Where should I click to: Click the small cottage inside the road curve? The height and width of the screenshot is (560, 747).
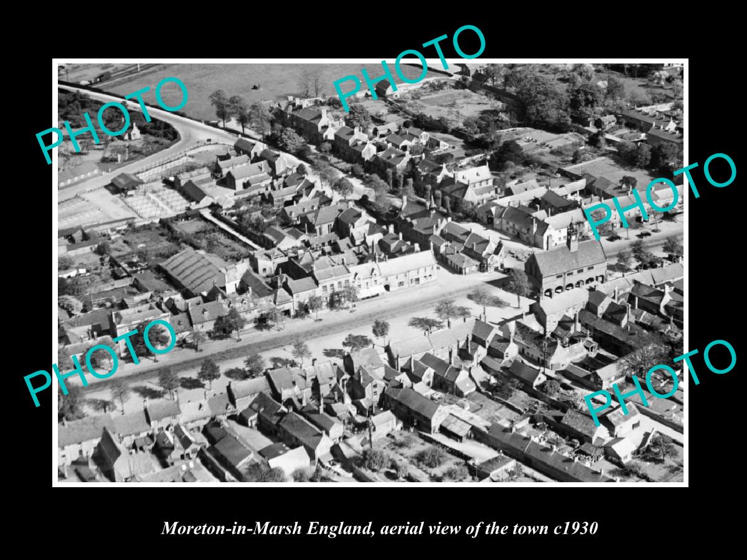(133, 132)
